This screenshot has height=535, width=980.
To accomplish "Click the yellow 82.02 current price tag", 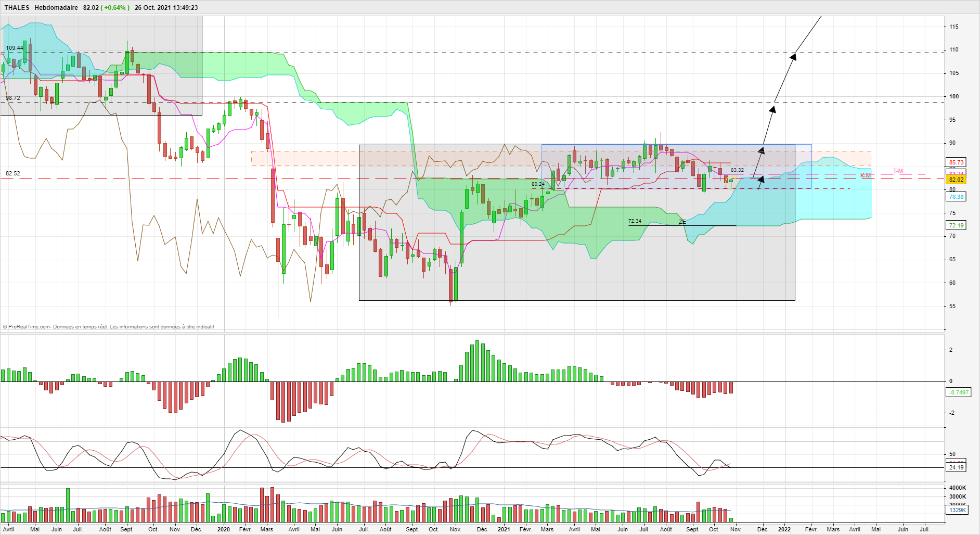I will point(956,180).
